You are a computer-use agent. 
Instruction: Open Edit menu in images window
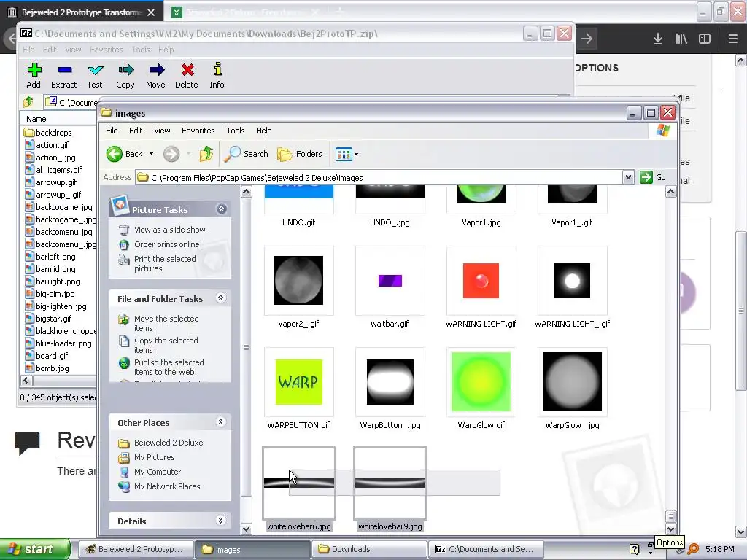pyautogui.click(x=136, y=131)
